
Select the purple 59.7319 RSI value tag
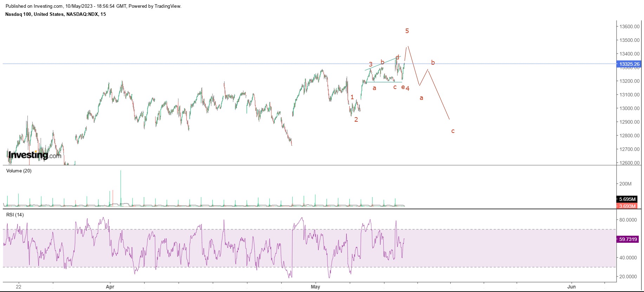pyautogui.click(x=628, y=239)
